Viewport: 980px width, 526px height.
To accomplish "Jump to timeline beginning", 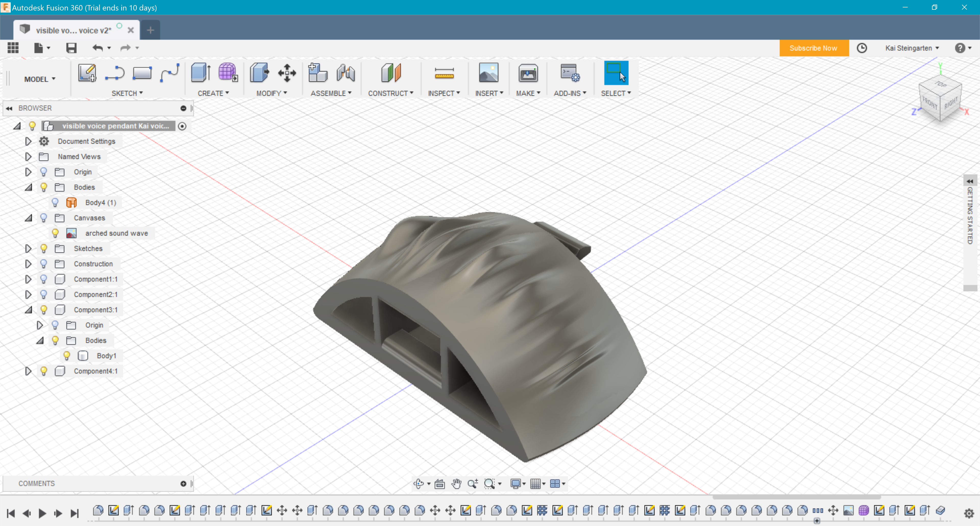I will [11, 513].
